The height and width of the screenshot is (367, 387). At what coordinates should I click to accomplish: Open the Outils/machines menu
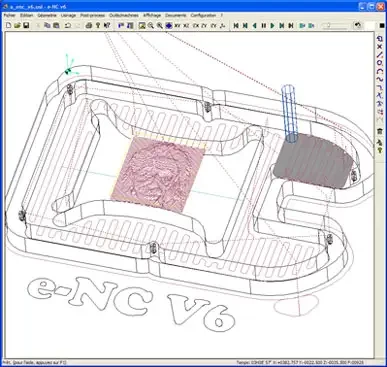click(124, 15)
